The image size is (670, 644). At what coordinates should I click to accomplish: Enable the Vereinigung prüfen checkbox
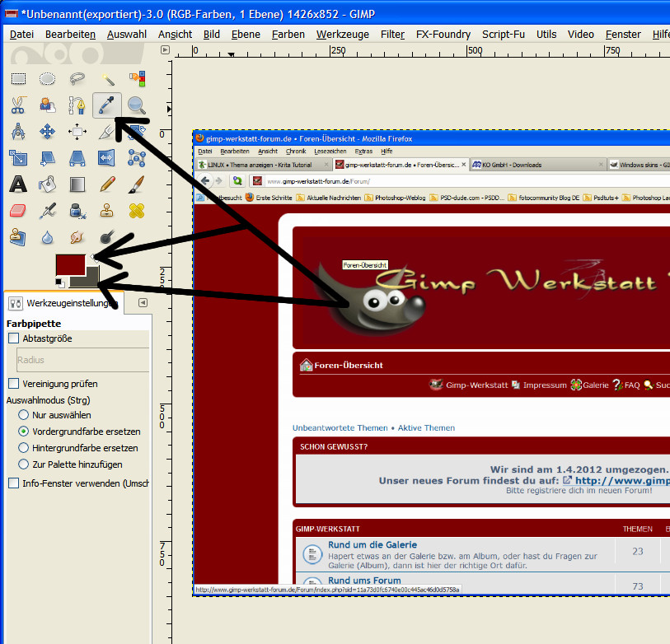coord(14,384)
